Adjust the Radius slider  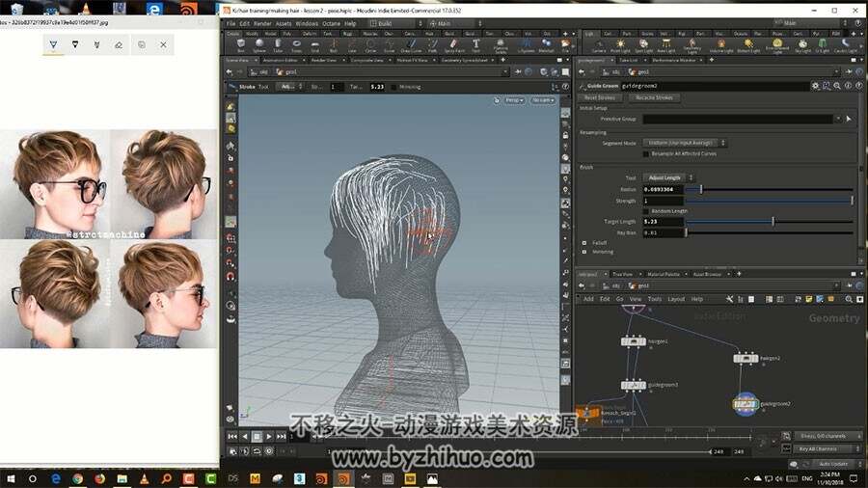click(x=770, y=189)
